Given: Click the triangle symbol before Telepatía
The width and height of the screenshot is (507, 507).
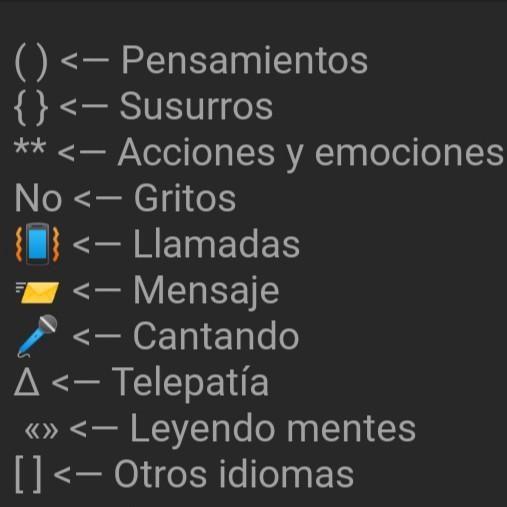Looking at the screenshot, I should click(27, 383).
